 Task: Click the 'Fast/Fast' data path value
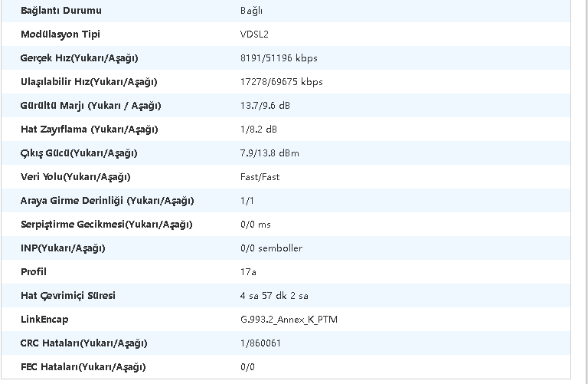(260, 177)
